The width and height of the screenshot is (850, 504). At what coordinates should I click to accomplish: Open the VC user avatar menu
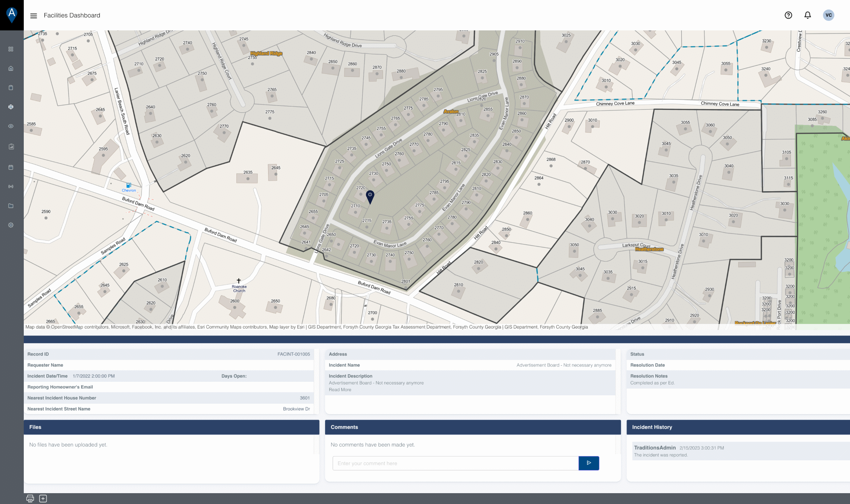[x=829, y=15]
